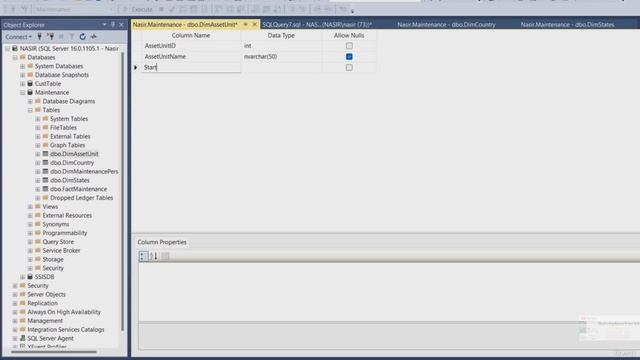640x360 pixels.
Task: Click the folder icon beside Dropped Ledger Tables
Action: [x=45, y=198]
